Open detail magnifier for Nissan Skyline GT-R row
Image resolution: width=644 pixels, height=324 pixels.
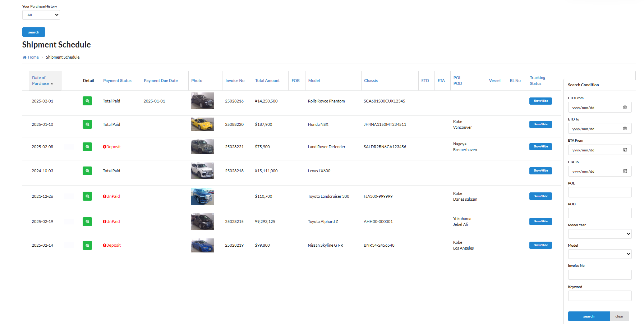click(87, 245)
